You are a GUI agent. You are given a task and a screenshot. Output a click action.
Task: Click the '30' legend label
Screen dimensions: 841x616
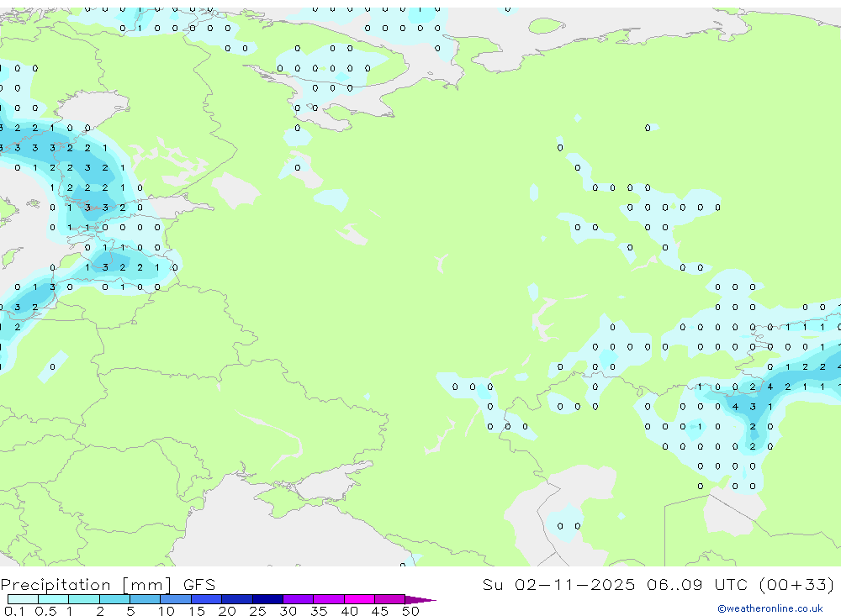pyautogui.click(x=288, y=611)
